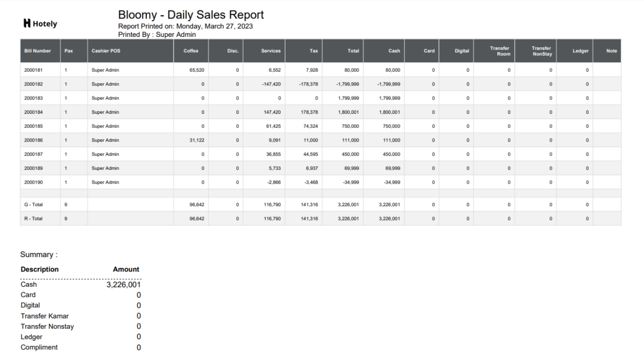Image resolution: width=644 pixels, height=361 pixels.
Task: Click the Amount summary header
Action: (126, 269)
